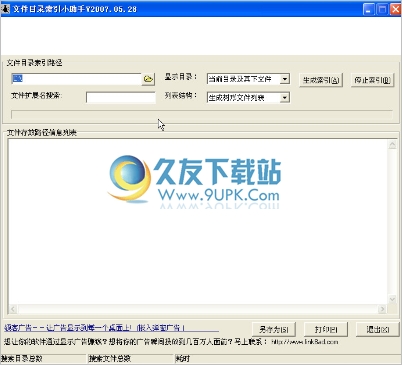Click the list's scroll down arrow
The width and height of the screenshot is (402, 365).
392,299
